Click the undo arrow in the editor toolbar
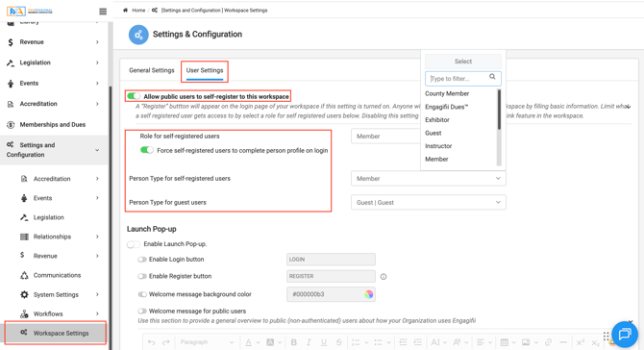The width and height of the screenshot is (644, 350). pos(152,342)
